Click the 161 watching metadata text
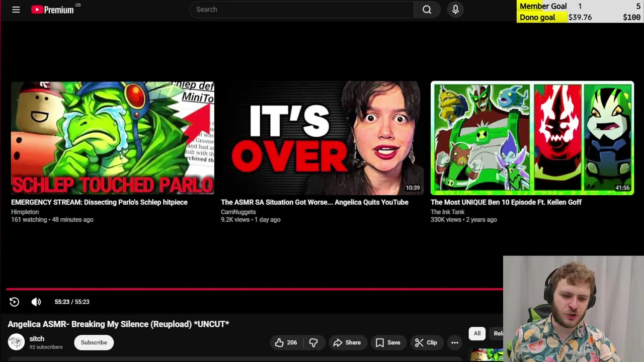644x362 pixels. 29,220
